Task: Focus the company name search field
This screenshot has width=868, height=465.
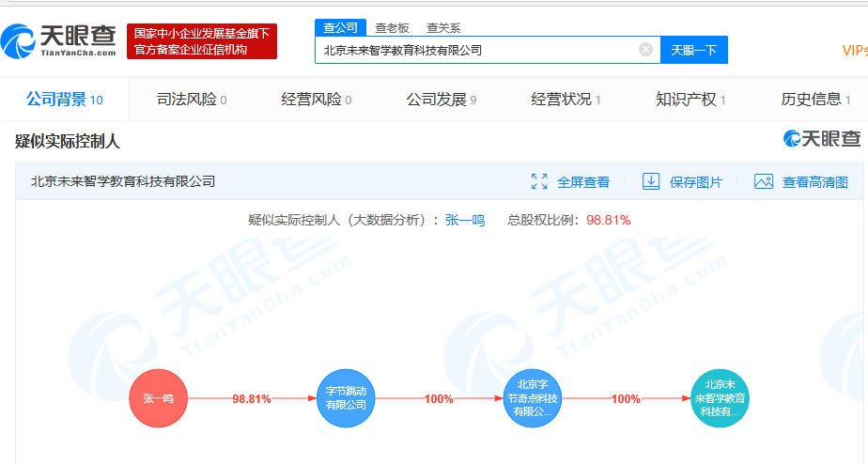Action: pos(477,50)
